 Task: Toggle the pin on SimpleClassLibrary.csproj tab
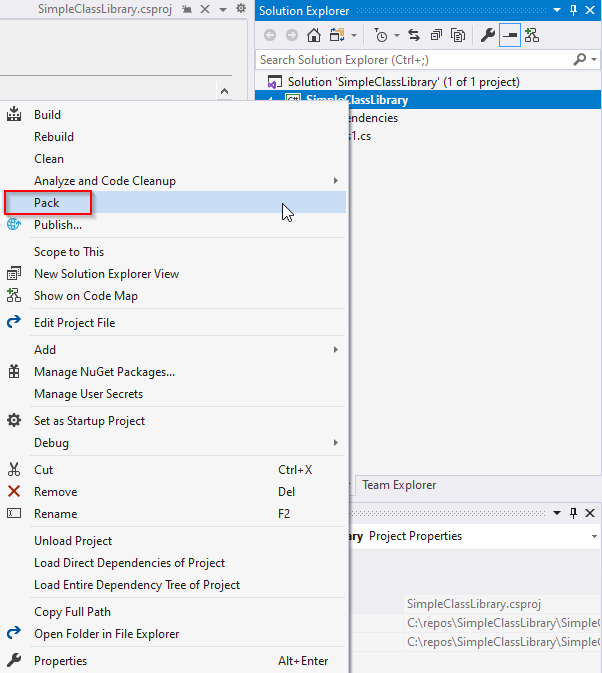tap(187, 8)
